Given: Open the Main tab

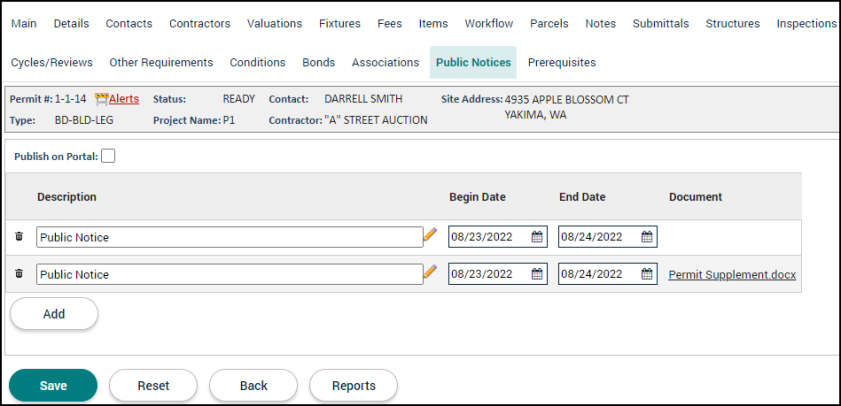Looking at the screenshot, I should 24,24.
